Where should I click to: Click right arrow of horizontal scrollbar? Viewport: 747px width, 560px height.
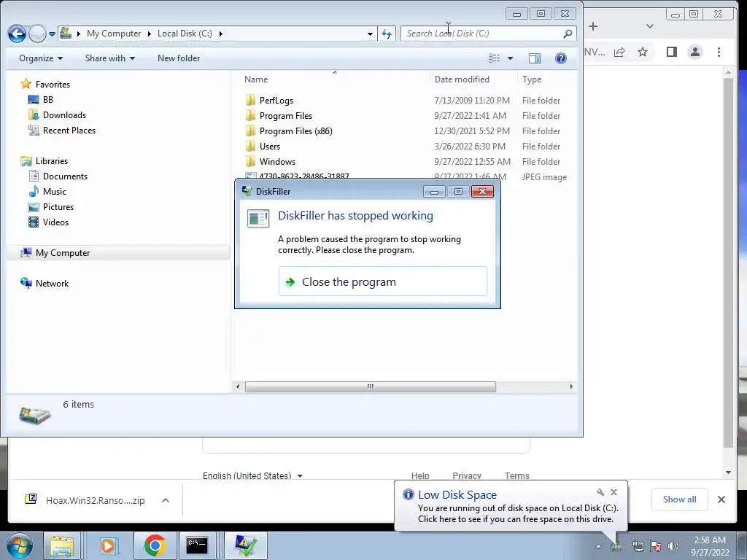571,386
